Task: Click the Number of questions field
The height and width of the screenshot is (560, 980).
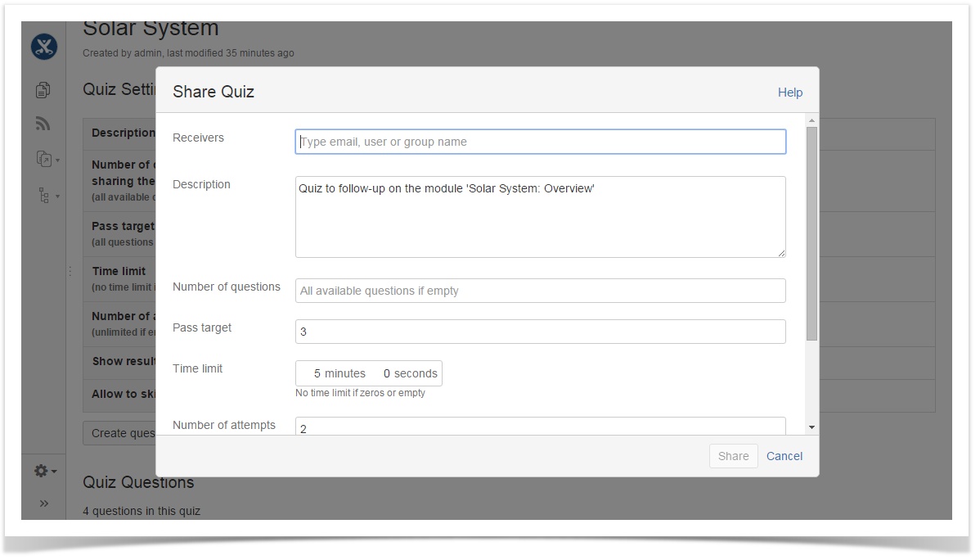Action: pyautogui.click(x=540, y=291)
